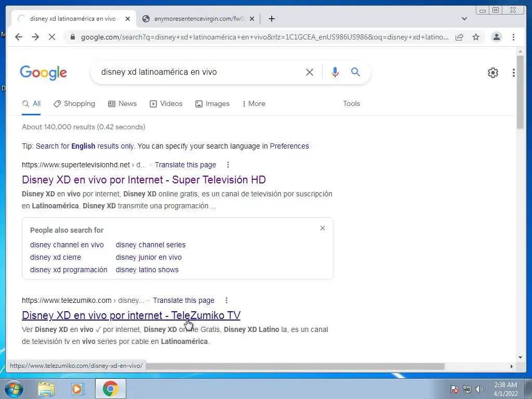The width and height of the screenshot is (532, 399).
Task: Open the search Tools options
Action: (351, 104)
